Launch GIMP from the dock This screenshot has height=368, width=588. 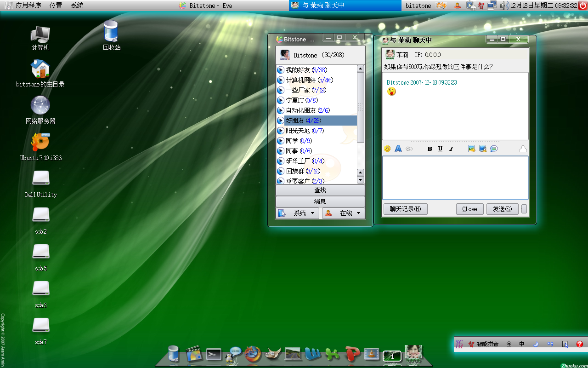point(273,354)
